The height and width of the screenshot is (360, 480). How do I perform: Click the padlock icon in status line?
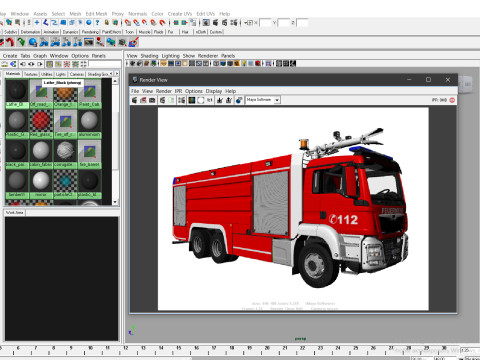tap(107, 23)
